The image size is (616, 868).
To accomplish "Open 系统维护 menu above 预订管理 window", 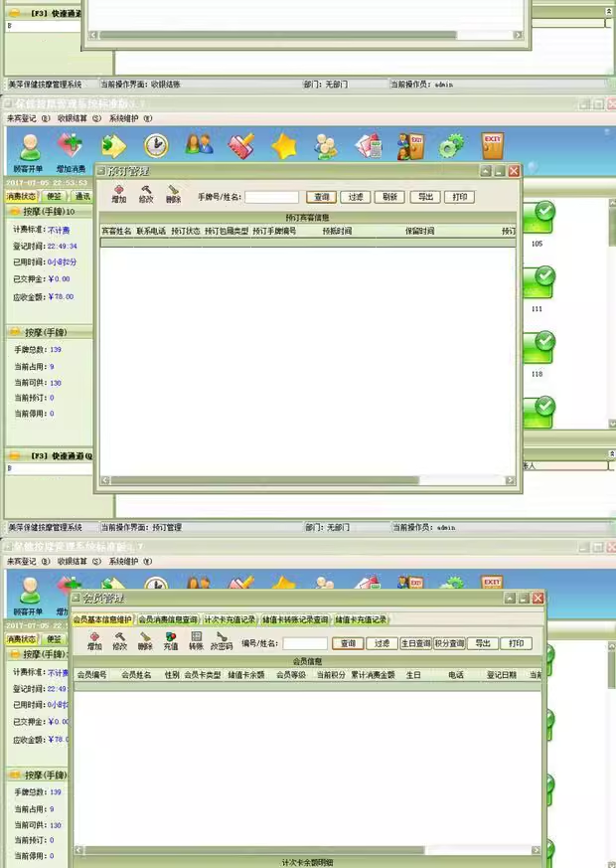I will [x=130, y=118].
